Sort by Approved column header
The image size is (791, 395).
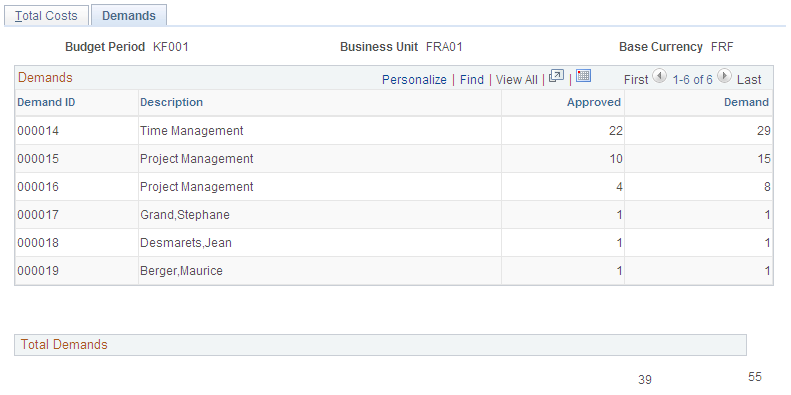coord(594,102)
